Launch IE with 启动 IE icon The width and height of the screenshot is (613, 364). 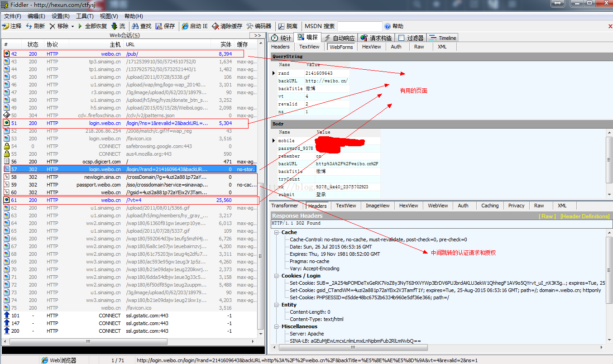click(185, 26)
